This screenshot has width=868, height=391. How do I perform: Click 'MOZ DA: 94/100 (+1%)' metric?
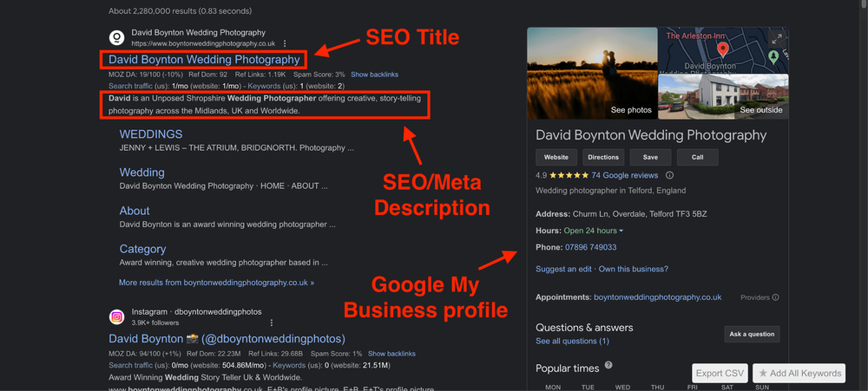tap(144, 354)
